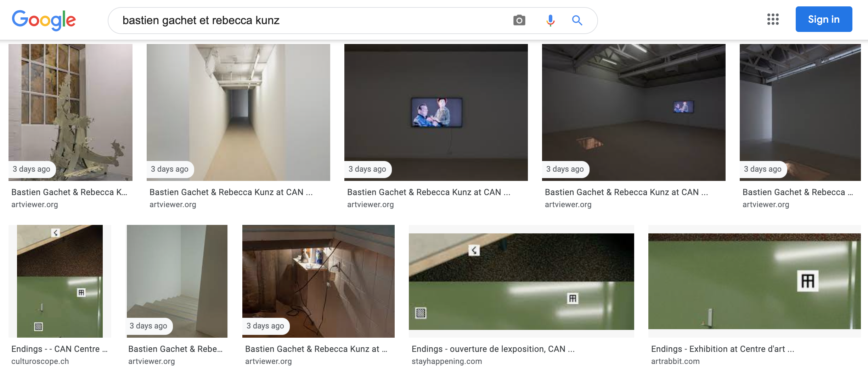Click title 'Bastien Gachet & Rebecca K...'
This screenshot has width=868, height=376.
69,192
